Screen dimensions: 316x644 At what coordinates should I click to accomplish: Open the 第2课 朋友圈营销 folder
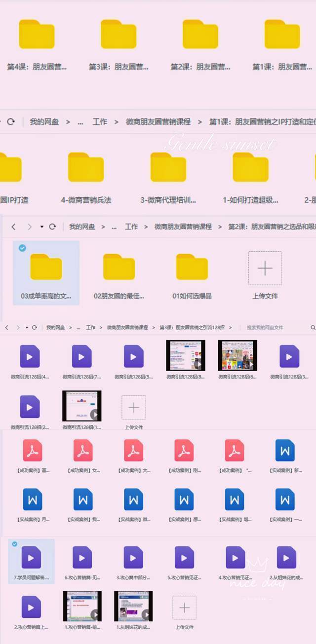200,35
